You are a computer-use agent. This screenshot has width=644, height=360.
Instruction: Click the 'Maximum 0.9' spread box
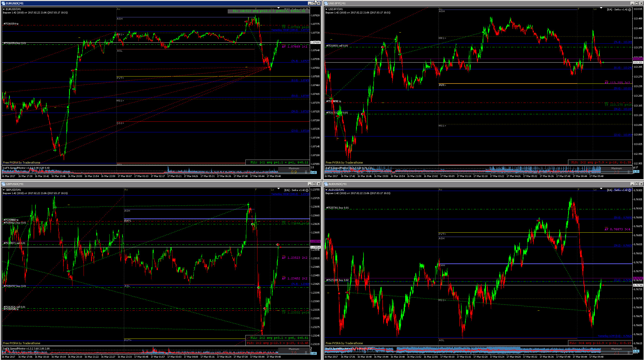[x=294, y=170]
